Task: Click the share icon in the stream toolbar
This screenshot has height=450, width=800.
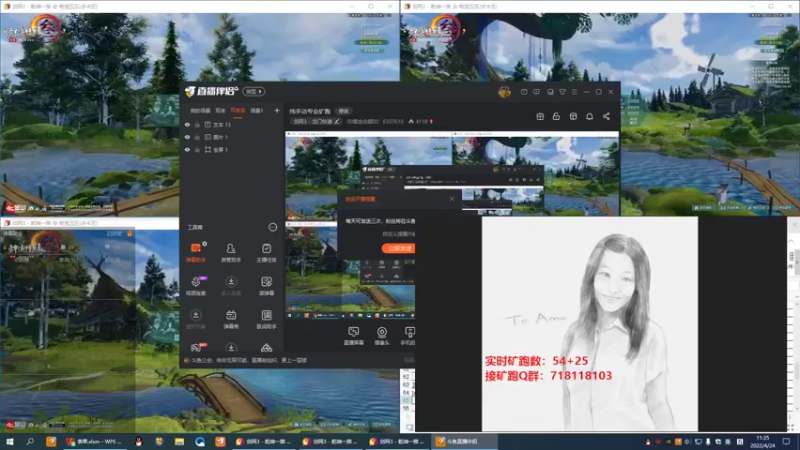Action: click(x=606, y=116)
